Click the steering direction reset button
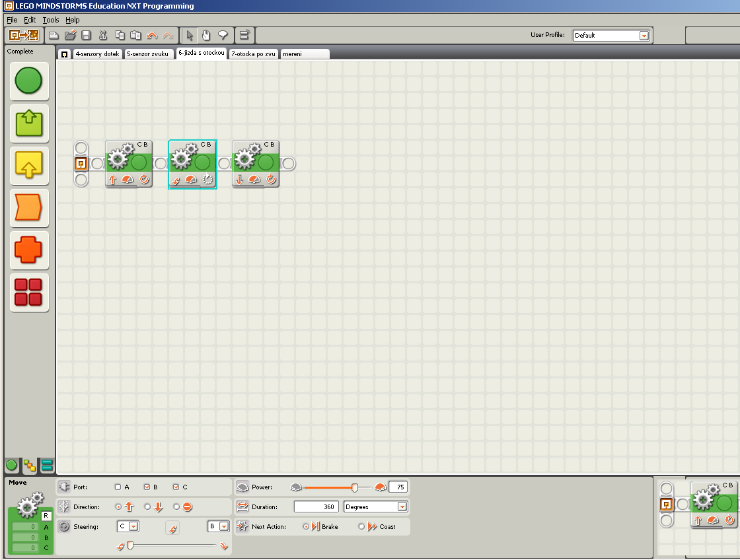Screen dimensions: 740x560 172,528
